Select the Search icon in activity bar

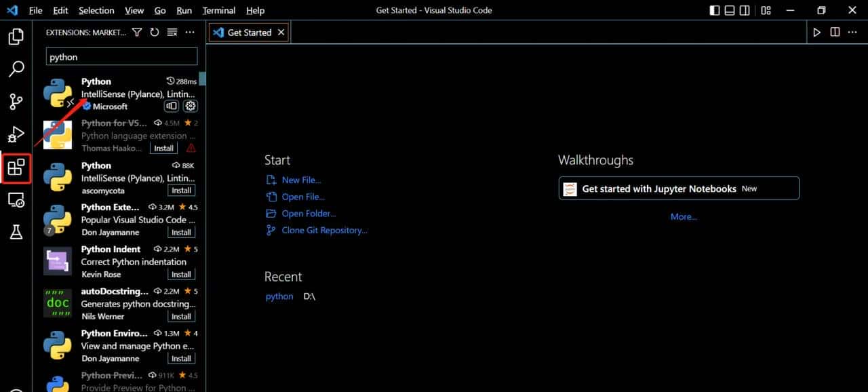pos(16,68)
